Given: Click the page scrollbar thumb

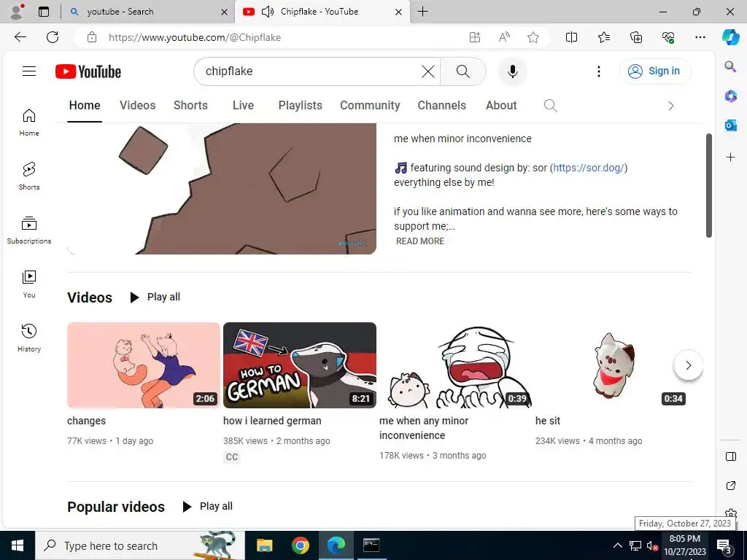Looking at the screenshot, I should pyautogui.click(x=709, y=185).
